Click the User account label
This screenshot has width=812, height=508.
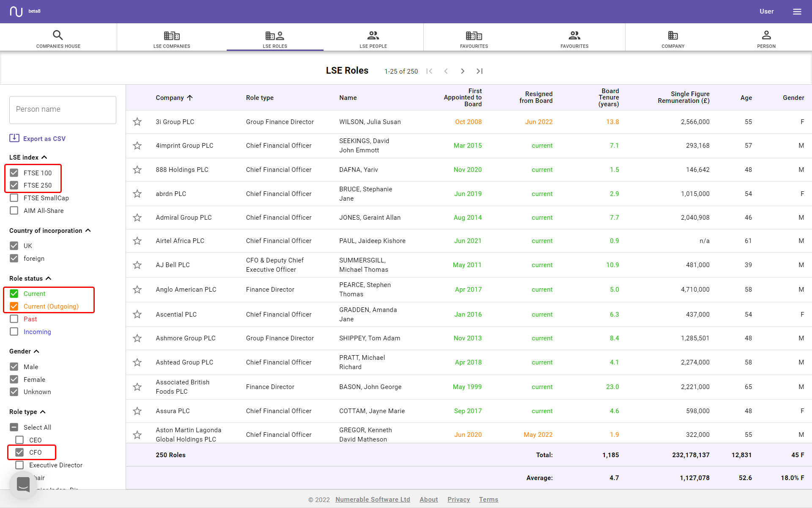click(766, 11)
